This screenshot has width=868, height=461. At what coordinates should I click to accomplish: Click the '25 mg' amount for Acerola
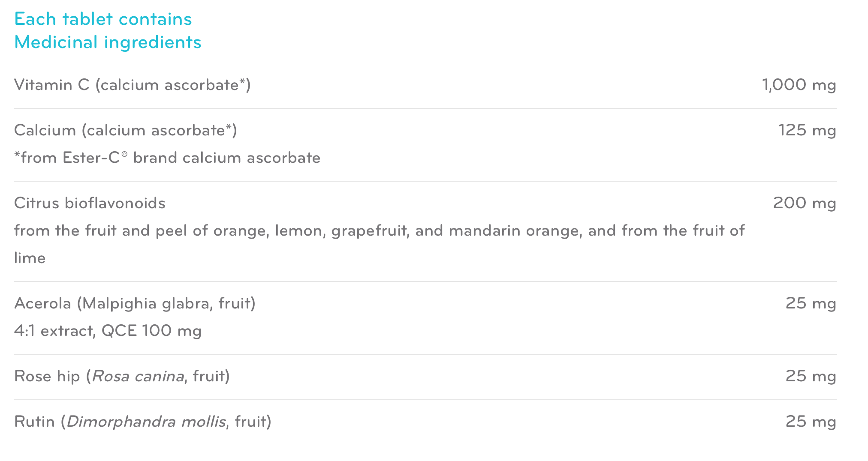pos(811,303)
